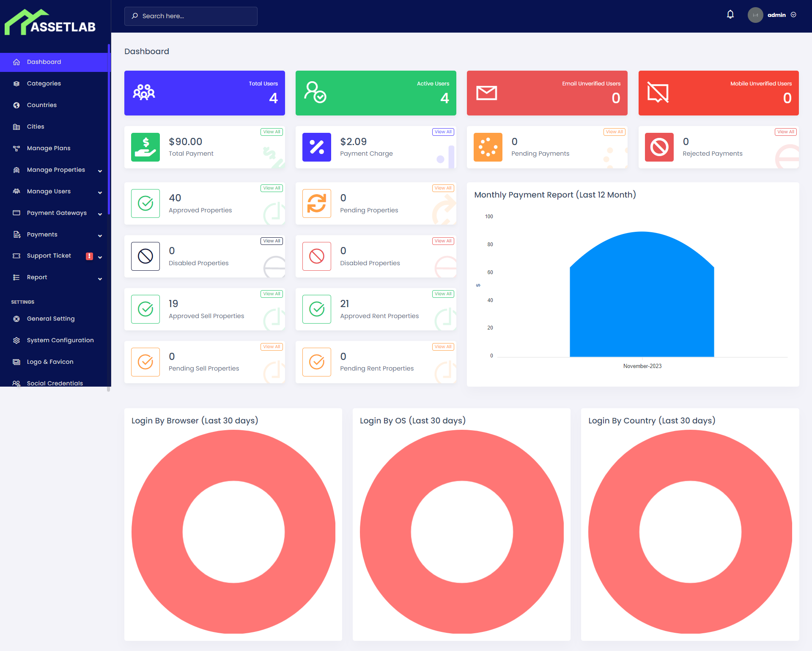
Task: Click View All on Approved Properties
Action: pyautogui.click(x=272, y=188)
